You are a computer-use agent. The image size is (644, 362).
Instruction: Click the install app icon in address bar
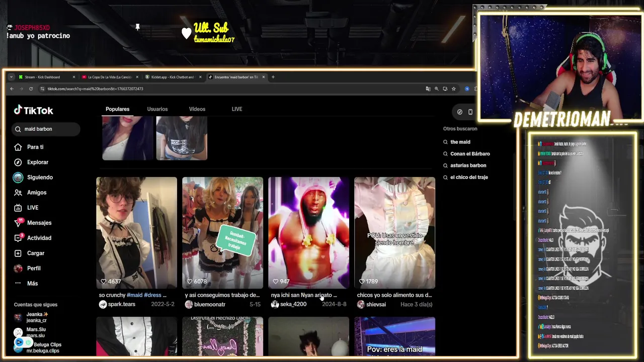tap(445, 88)
